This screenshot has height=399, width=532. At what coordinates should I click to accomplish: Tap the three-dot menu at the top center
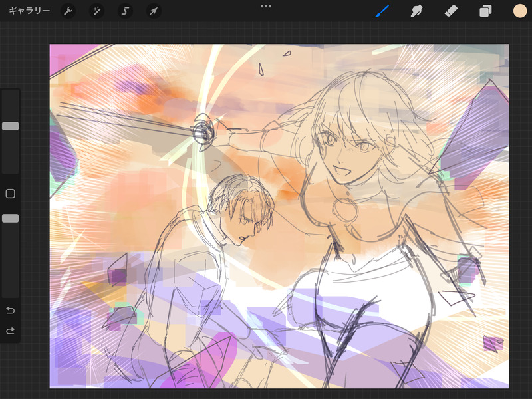pyautogui.click(x=265, y=6)
